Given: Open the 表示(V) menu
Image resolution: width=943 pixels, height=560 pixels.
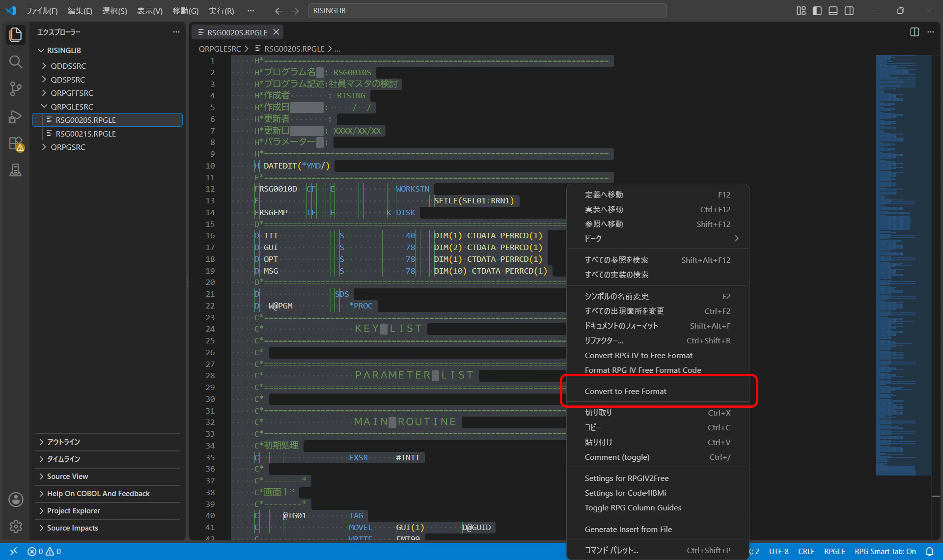Looking at the screenshot, I should (x=149, y=11).
